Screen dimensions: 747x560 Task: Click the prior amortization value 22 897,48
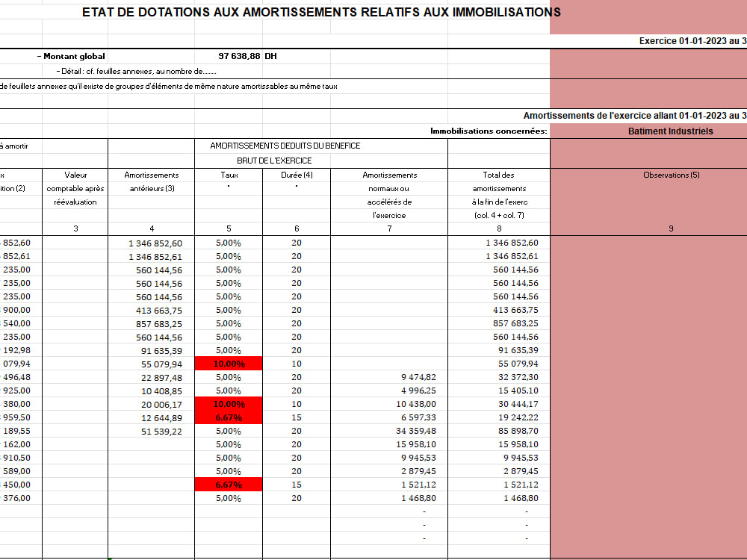pos(161,378)
